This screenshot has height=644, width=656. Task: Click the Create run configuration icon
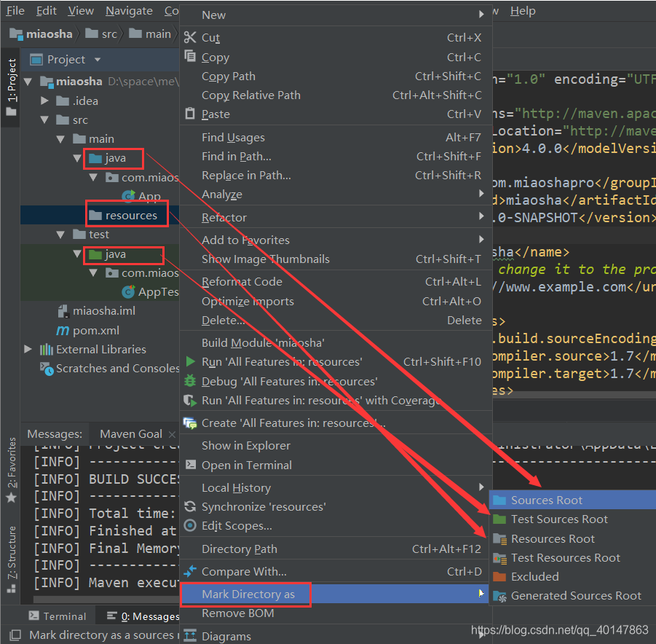tap(190, 423)
